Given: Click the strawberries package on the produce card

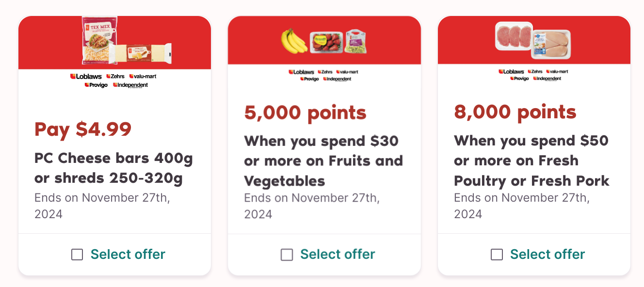Looking at the screenshot, I should tap(326, 42).
